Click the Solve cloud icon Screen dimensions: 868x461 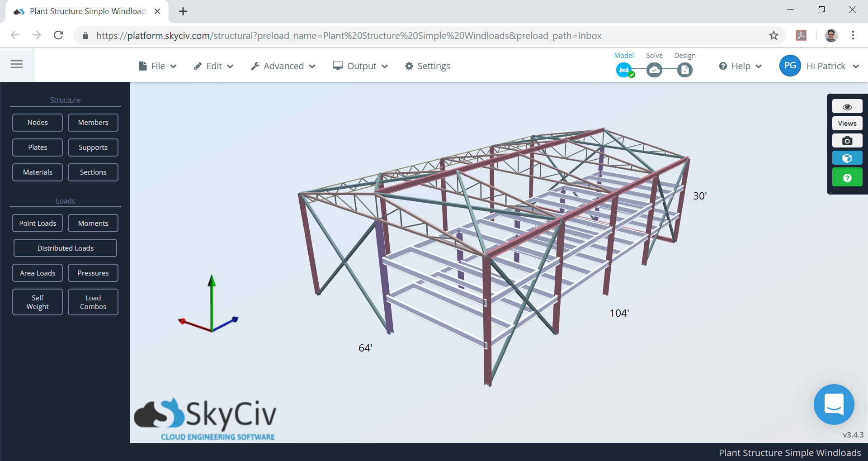point(654,70)
